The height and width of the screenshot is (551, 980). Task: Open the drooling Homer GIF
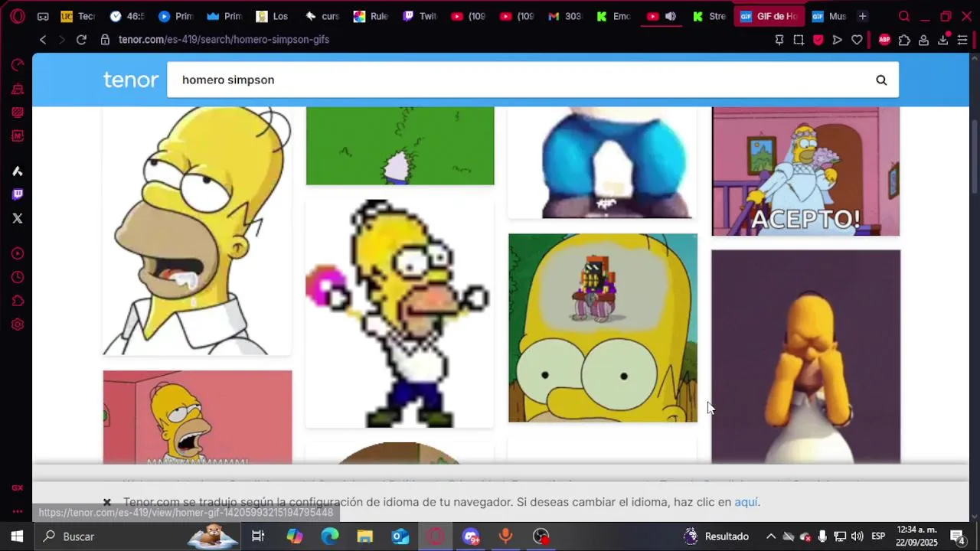(x=198, y=231)
